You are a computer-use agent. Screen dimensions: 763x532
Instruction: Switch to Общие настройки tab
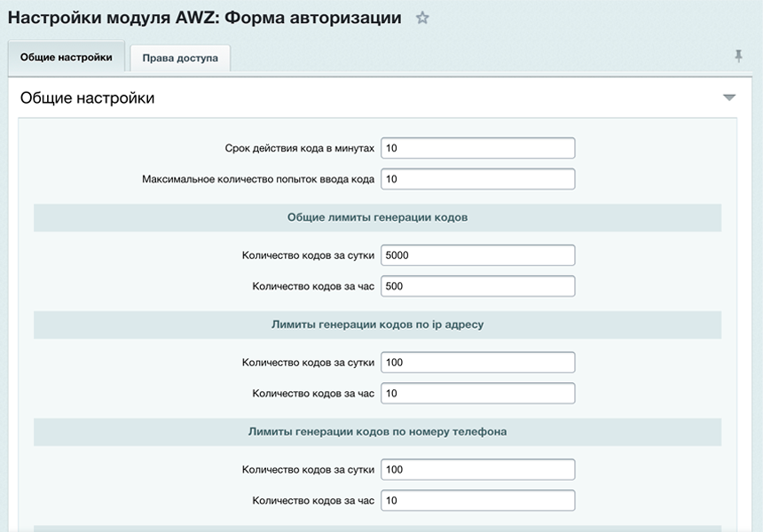click(x=67, y=57)
